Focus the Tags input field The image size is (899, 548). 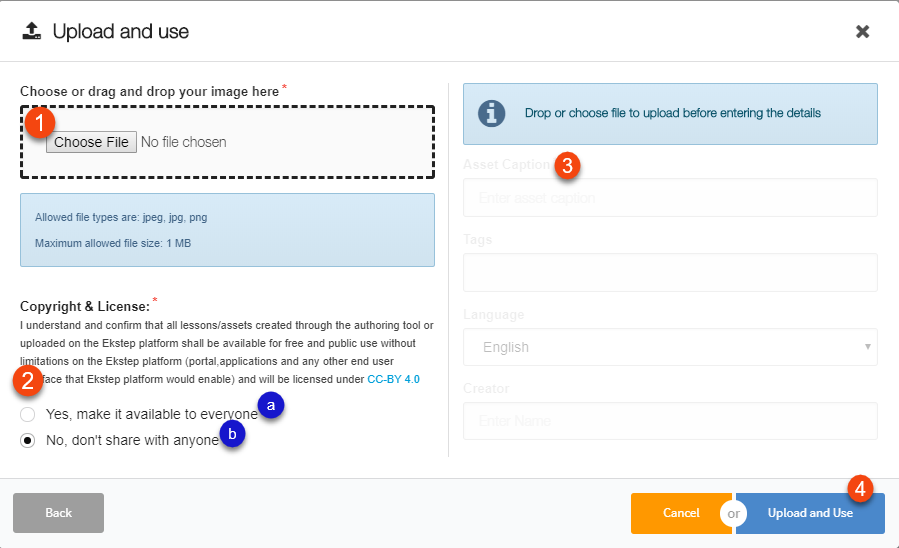(x=670, y=272)
